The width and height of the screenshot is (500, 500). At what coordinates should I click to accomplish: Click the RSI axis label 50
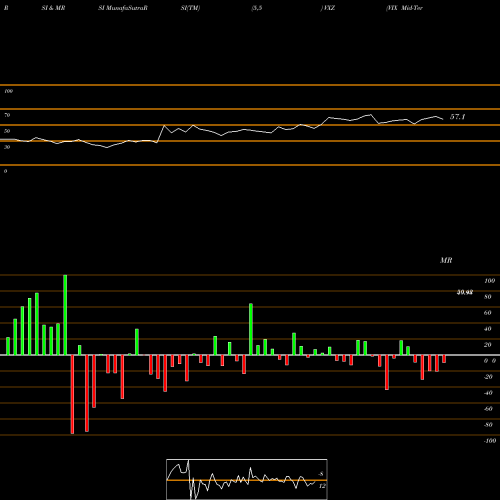coord(7,131)
